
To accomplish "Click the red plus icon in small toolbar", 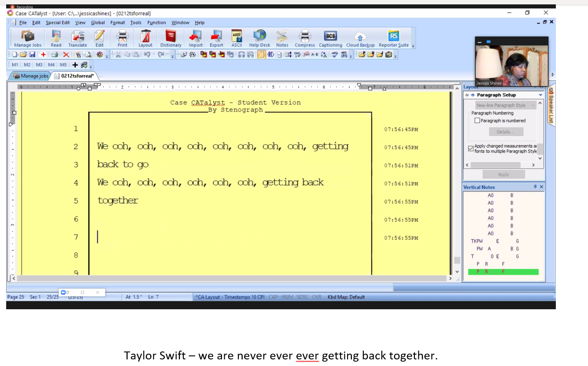I will tap(43, 55).
